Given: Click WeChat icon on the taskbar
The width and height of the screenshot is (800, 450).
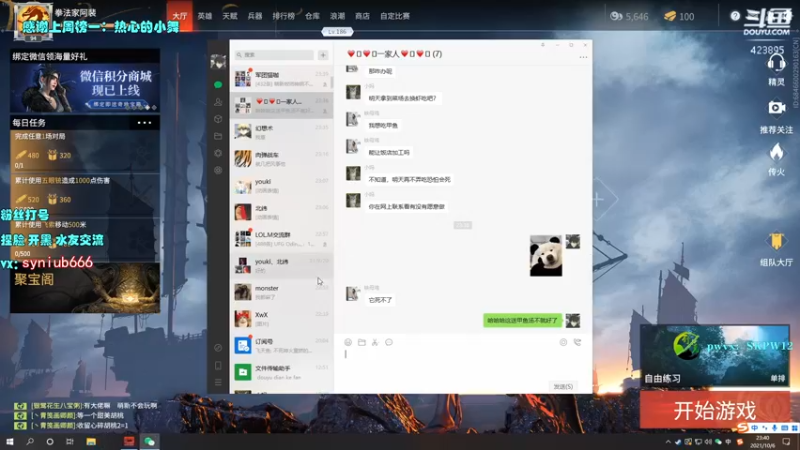Looking at the screenshot, I should tap(149, 441).
